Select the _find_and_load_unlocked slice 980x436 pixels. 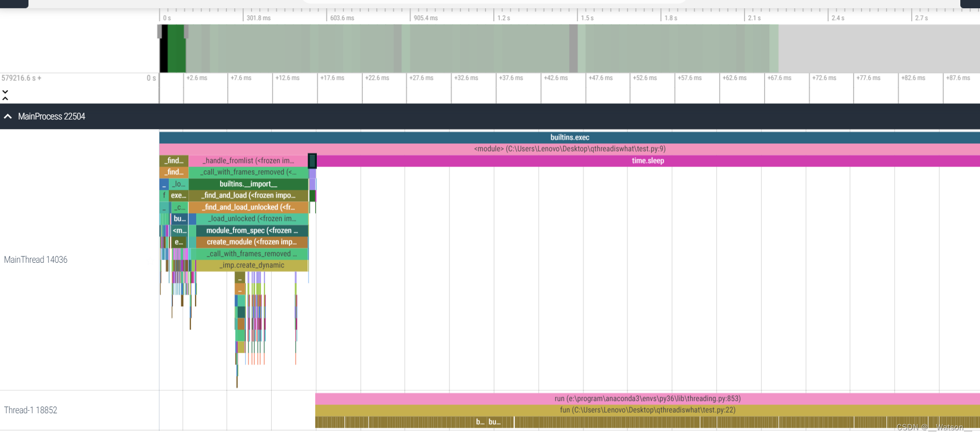(248, 207)
